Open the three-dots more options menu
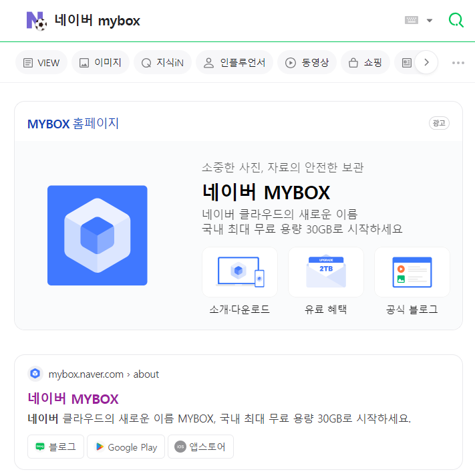The image size is (475, 476). (458, 63)
